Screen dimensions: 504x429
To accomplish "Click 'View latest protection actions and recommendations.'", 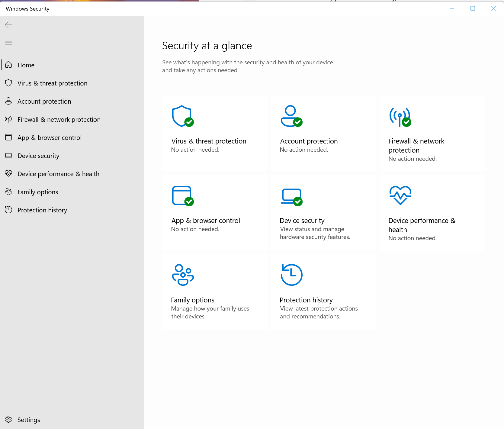I will click(319, 312).
